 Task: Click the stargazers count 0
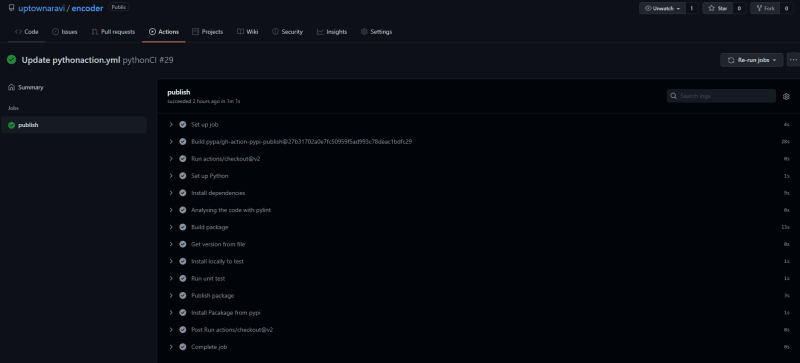pyautogui.click(x=739, y=8)
